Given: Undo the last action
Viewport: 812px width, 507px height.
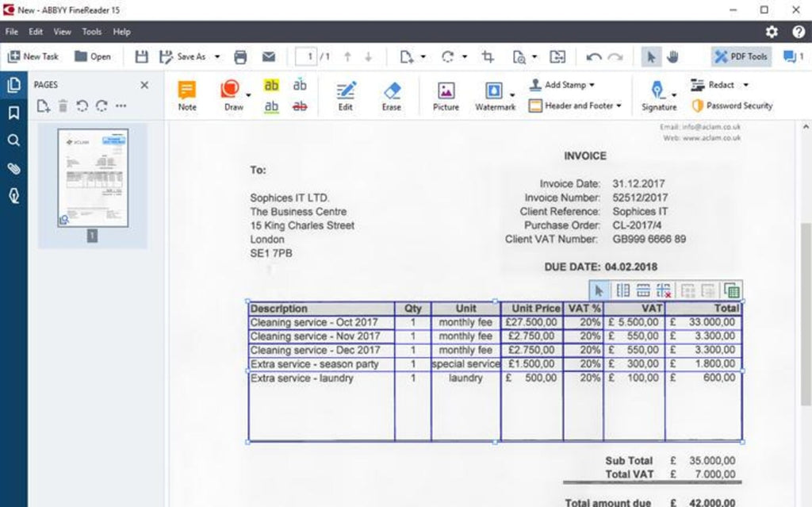Looking at the screenshot, I should click(x=593, y=56).
